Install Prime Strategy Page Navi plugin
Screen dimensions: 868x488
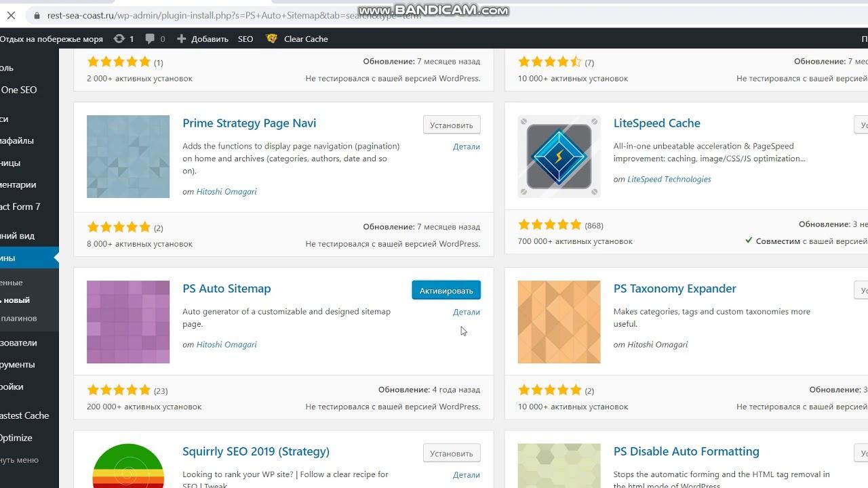(452, 125)
